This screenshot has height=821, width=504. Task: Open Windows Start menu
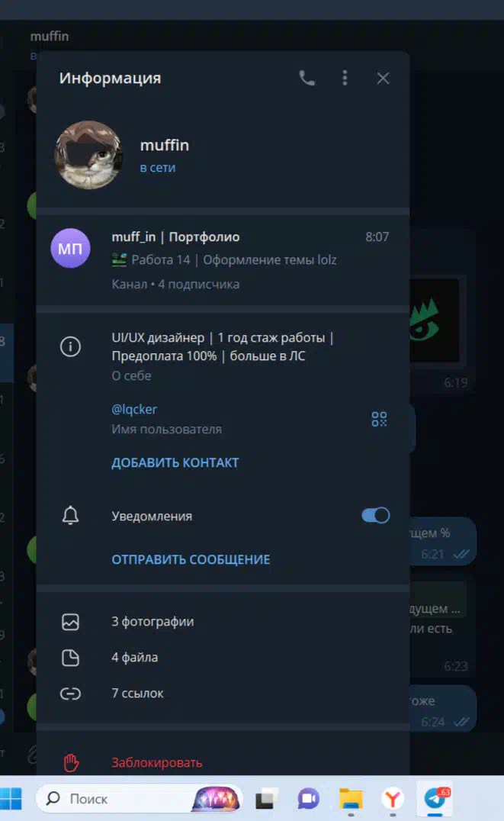pos(11,799)
